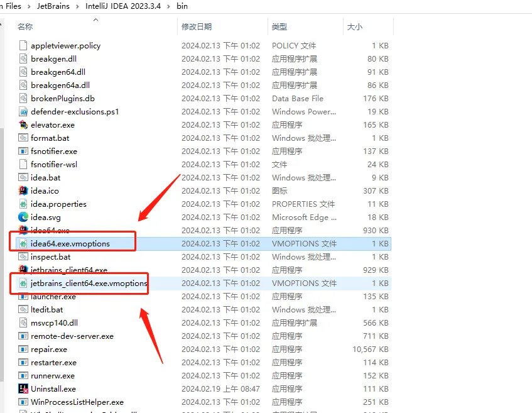Image resolution: width=532 pixels, height=413 pixels.
Task: Click the 10,567 KB size value
Action: (371, 350)
